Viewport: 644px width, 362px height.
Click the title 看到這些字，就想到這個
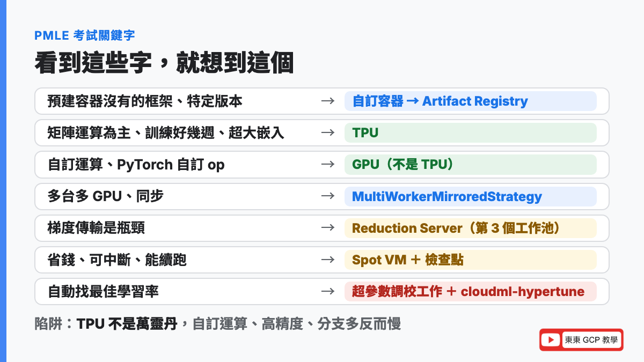point(164,64)
